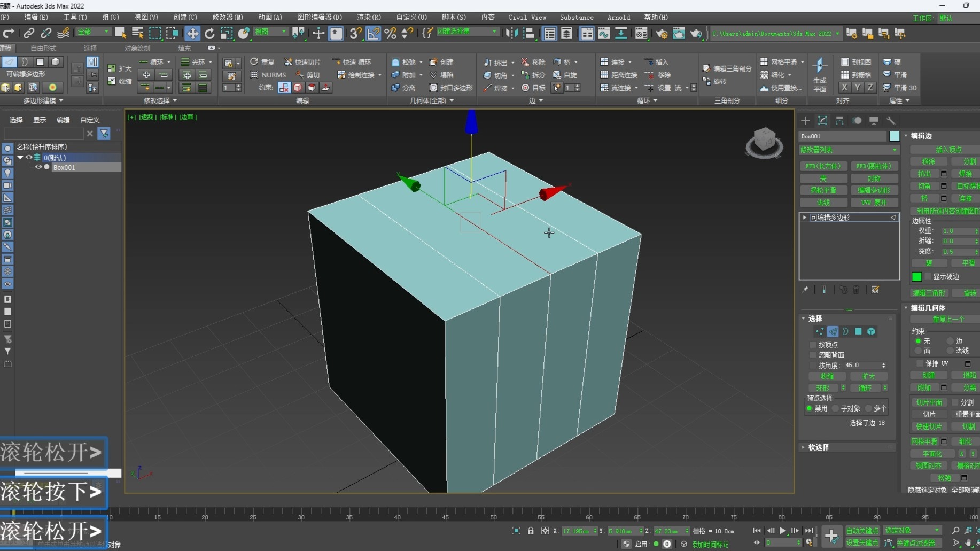980x551 pixels.
Task: Open the 修改器列表 modifier list dropdown
Action: click(849, 150)
